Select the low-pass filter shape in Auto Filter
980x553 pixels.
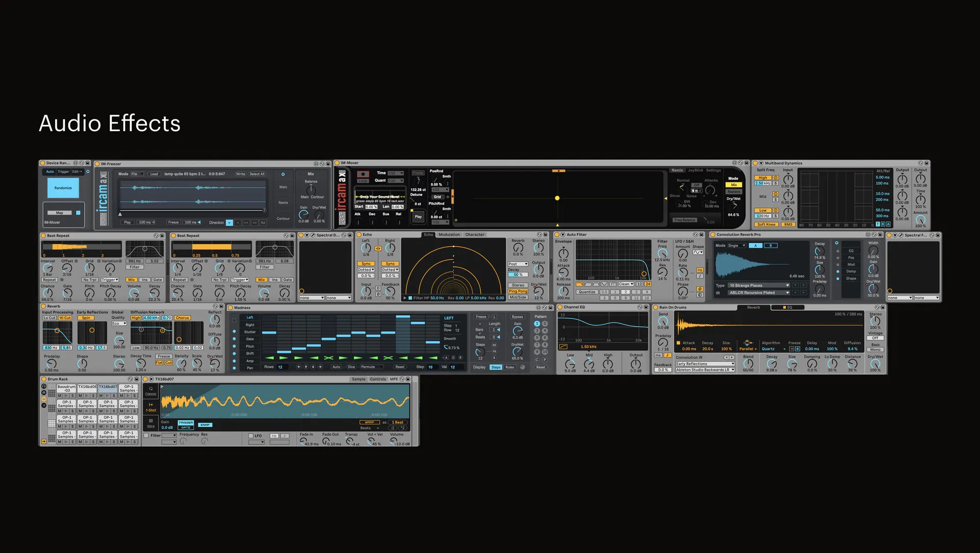click(x=579, y=284)
